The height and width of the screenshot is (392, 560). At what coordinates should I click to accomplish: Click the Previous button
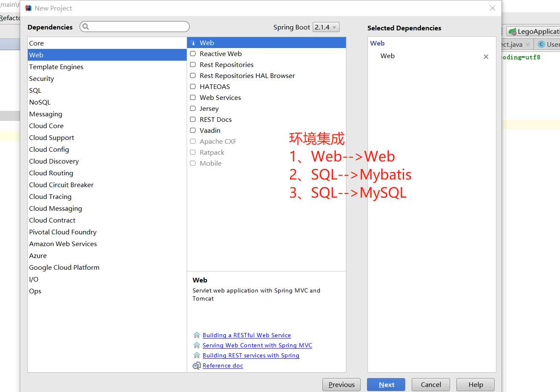pyautogui.click(x=341, y=384)
